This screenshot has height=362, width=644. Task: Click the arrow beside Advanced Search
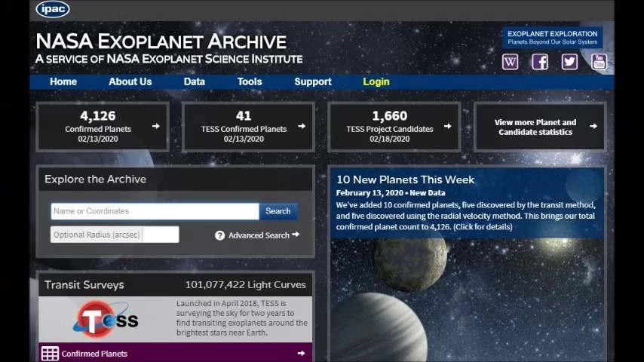click(x=296, y=235)
